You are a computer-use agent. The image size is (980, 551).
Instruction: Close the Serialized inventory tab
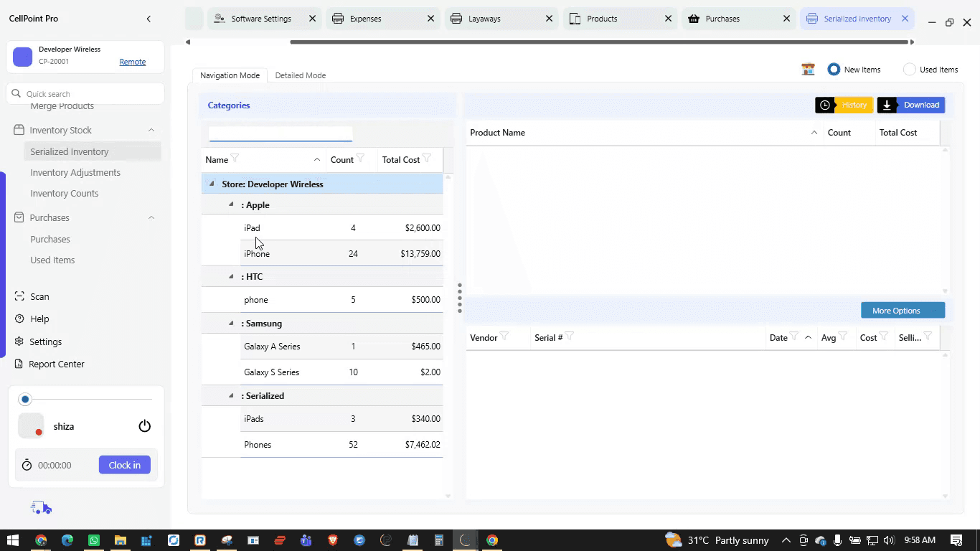pyautogui.click(x=905, y=19)
